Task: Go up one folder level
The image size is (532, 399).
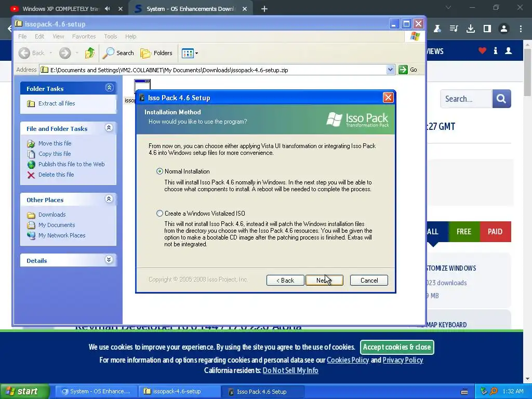Action: pyautogui.click(x=90, y=53)
